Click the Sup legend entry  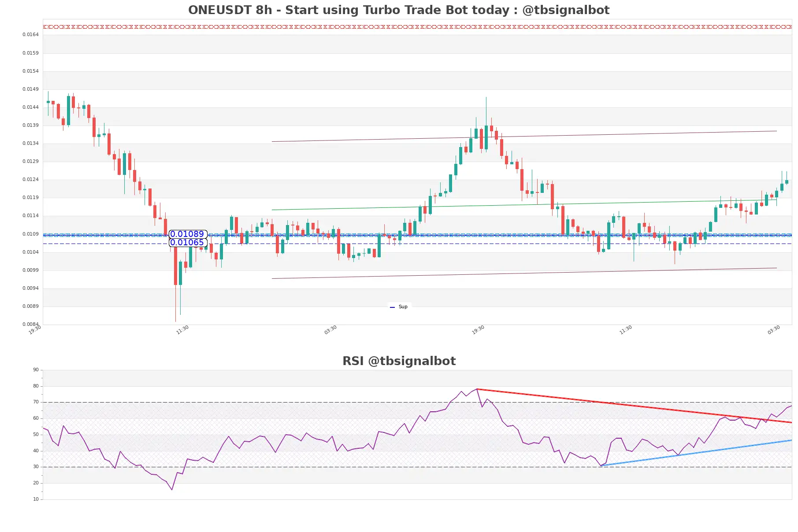pyautogui.click(x=399, y=307)
